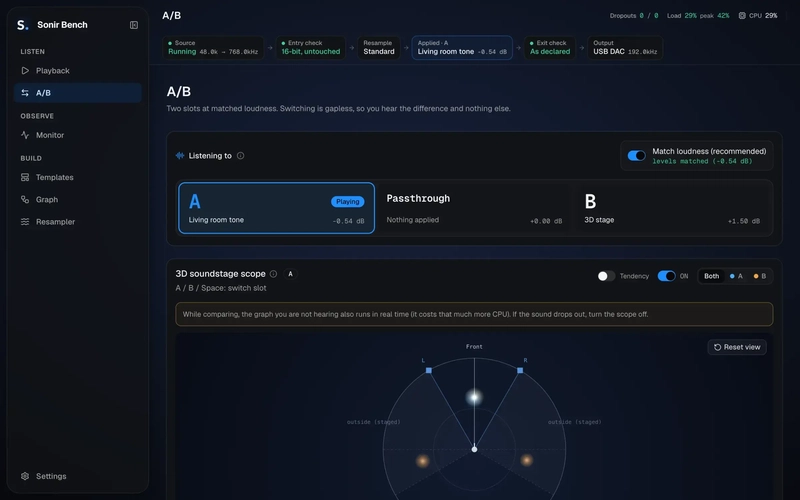The height and width of the screenshot is (500, 800).
Task: Click the levels matched (-0.54 dB) text
Action: tap(702, 161)
